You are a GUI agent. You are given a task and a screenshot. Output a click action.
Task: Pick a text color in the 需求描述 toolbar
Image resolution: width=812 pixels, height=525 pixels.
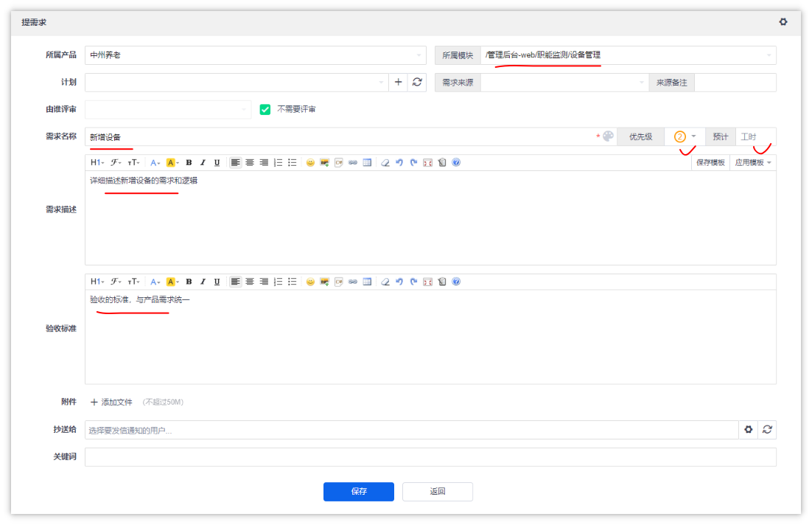coord(155,163)
